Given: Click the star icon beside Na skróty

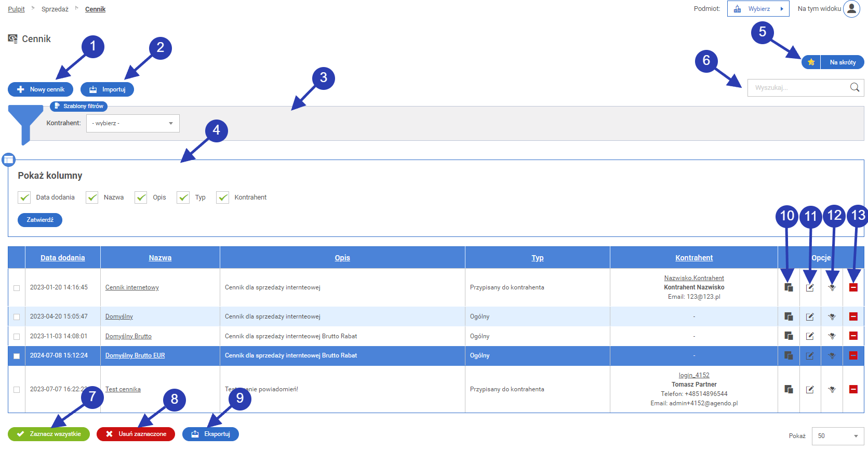Looking at the screenshot, I should (811, 62).
